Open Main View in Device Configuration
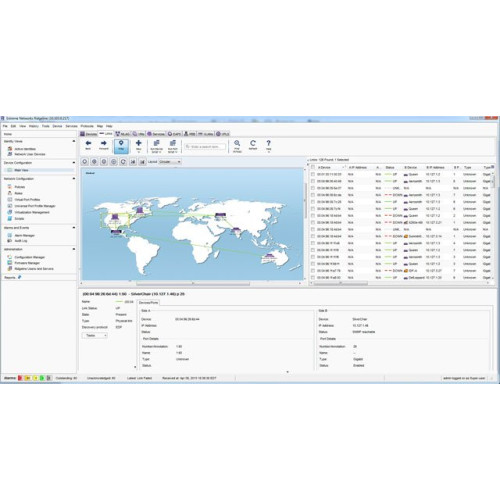This screenshot has width=500, height=500. tap(21, 170)
